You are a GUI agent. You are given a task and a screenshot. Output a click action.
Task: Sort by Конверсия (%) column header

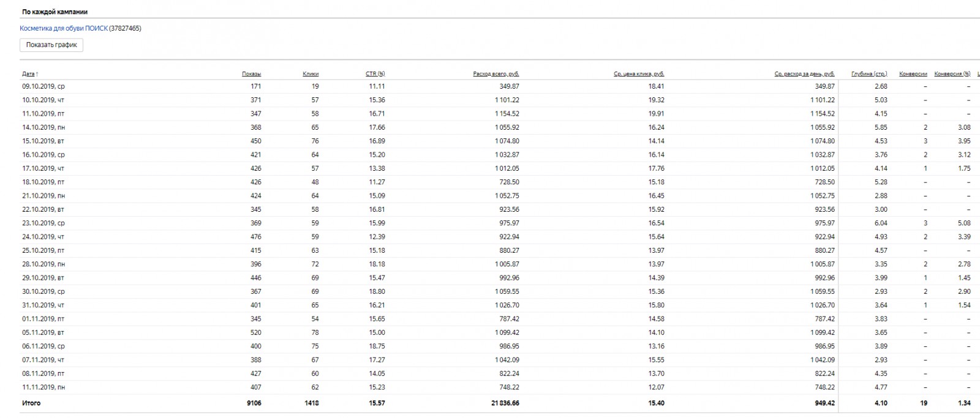952,74
